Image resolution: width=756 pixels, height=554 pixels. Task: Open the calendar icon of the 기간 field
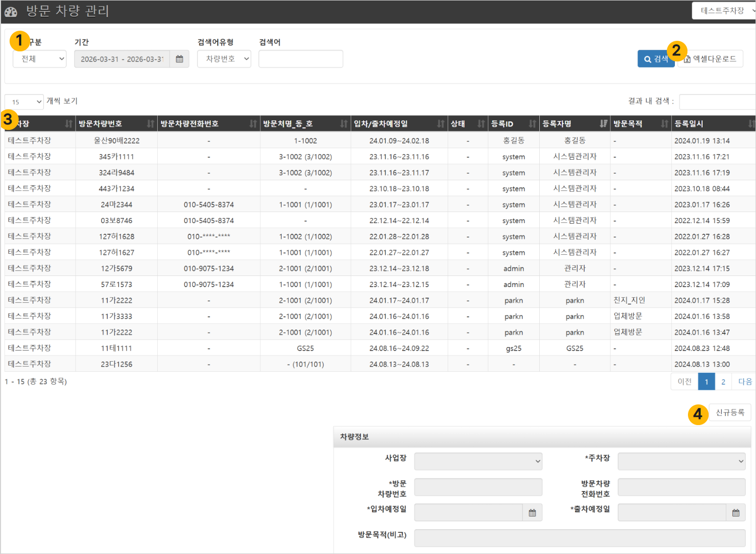coord(179,59)
